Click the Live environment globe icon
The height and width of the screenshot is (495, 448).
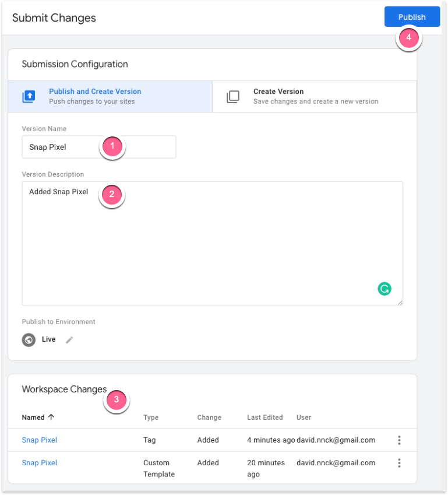pos(29,340)
